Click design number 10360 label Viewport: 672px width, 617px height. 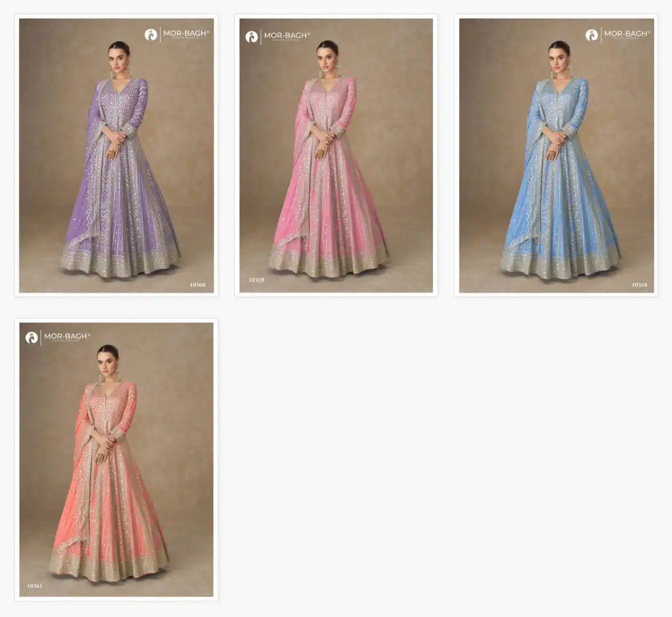(x=198, y=285)
